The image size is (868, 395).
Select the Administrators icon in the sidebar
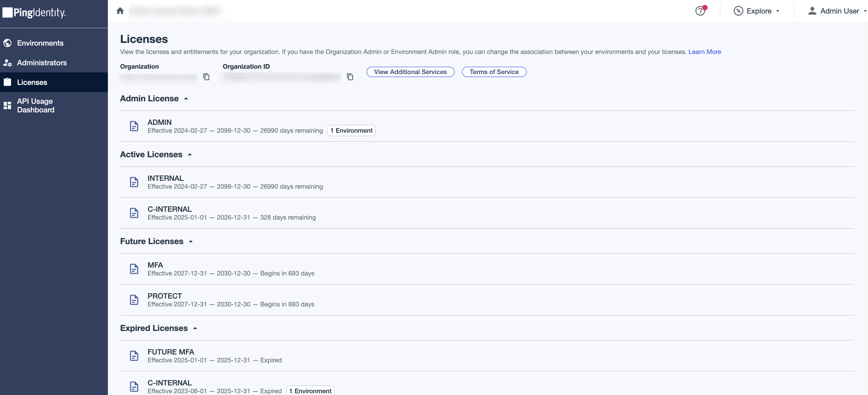[7, 62]
